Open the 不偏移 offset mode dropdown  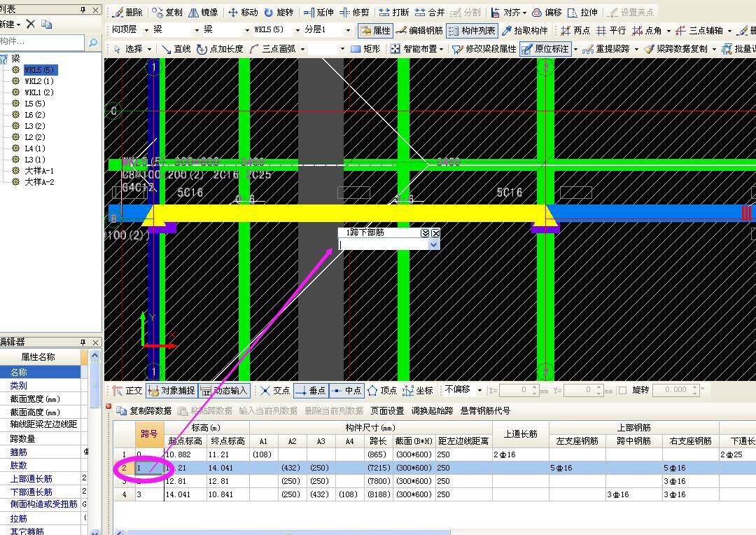click(479, 390)
